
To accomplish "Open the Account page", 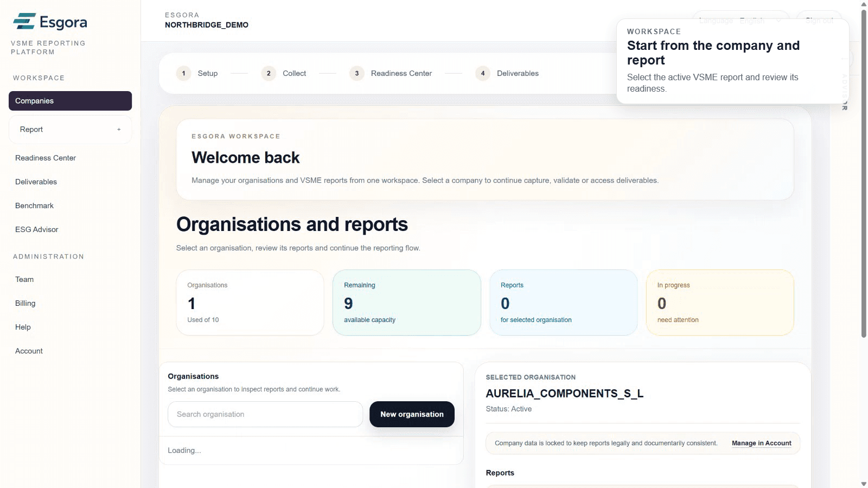I will [x=29, y=351].
